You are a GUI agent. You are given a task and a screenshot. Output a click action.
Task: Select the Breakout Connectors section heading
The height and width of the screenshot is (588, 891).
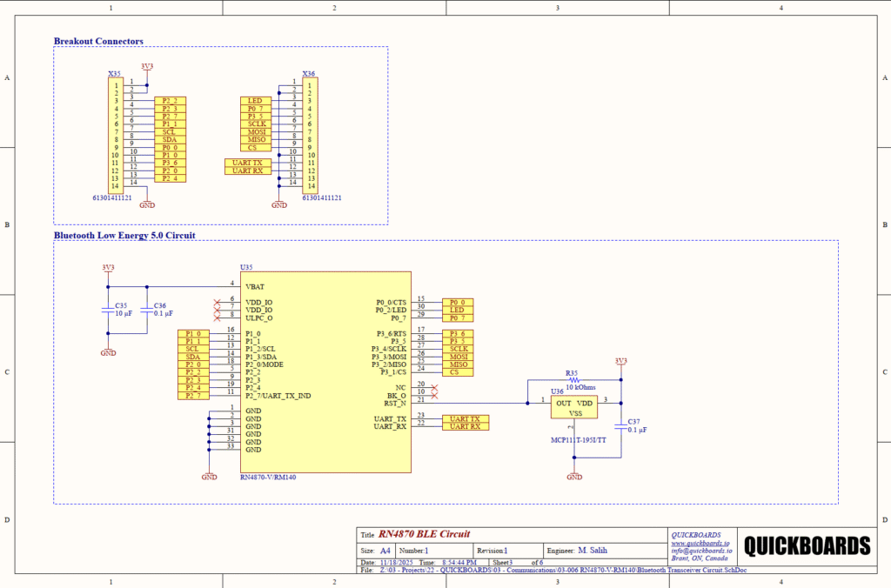[98, 41]
